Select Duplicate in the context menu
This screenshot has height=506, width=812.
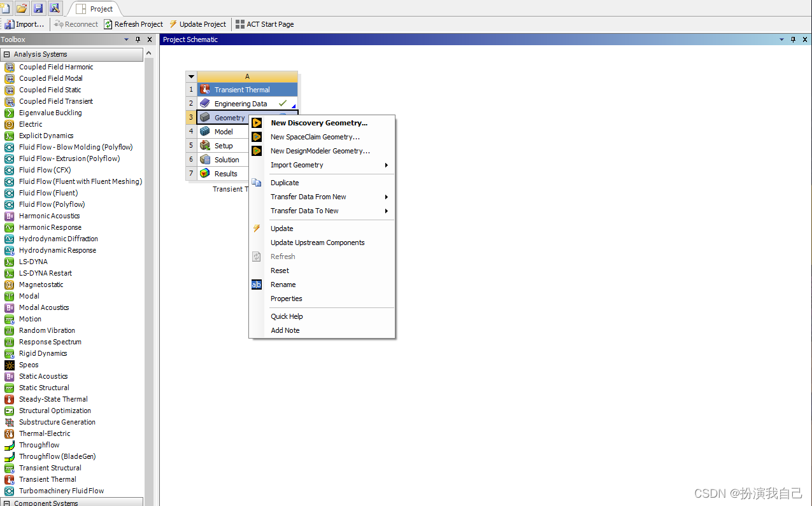tap(285, 183)
